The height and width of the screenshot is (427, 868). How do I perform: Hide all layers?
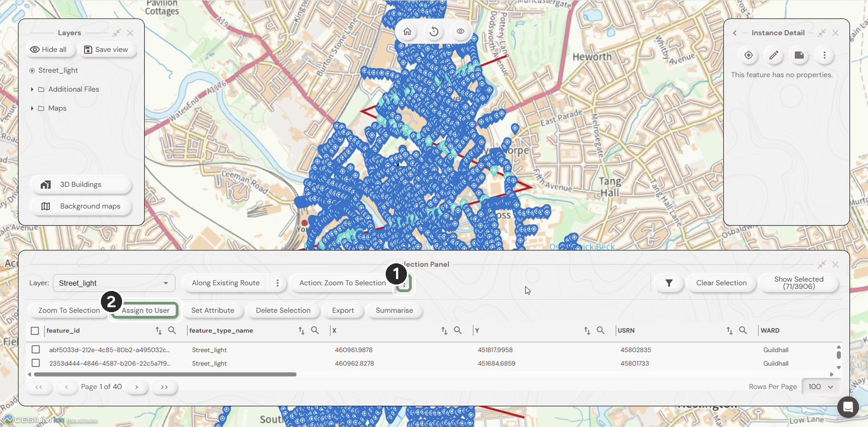48,49
